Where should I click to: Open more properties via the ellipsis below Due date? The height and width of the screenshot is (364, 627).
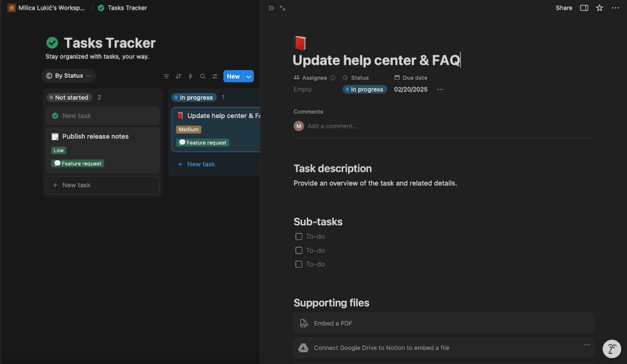(x=439, y=89)
